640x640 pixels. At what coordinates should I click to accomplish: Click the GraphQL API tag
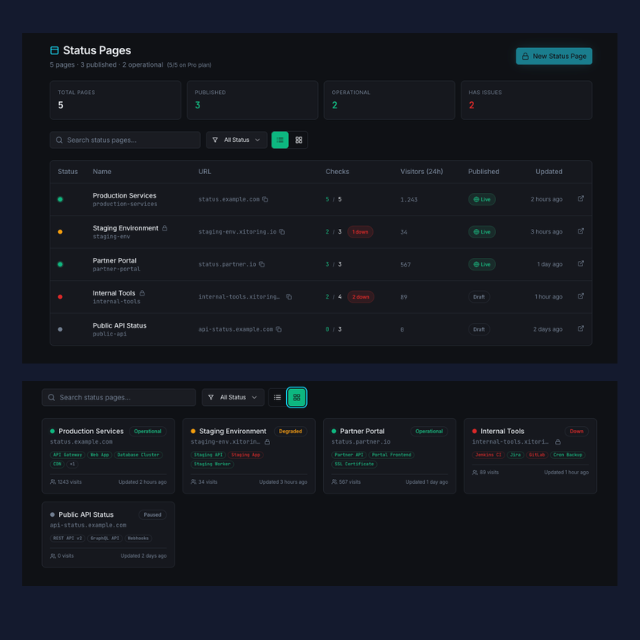105,538
